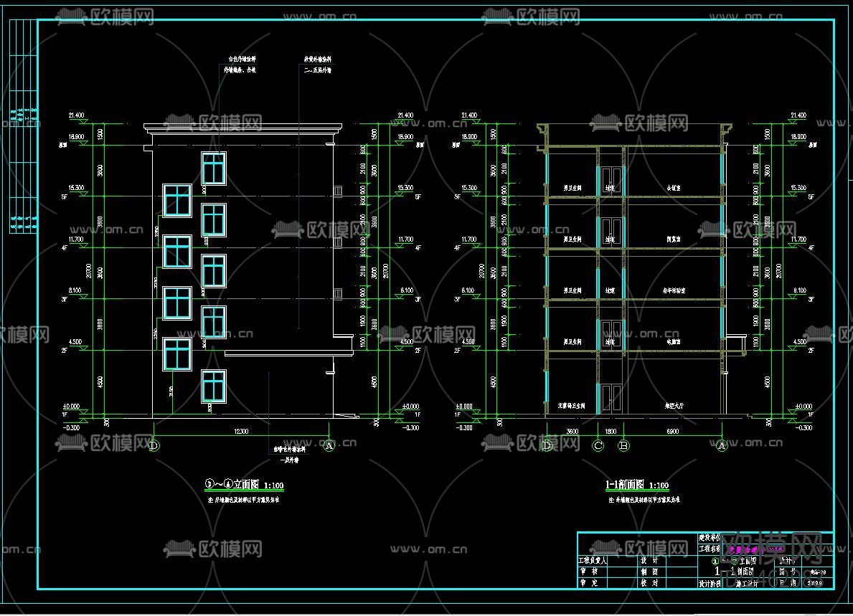Click the 施工设计 value in title block
The image size is (853, 616).
point(746,584)
